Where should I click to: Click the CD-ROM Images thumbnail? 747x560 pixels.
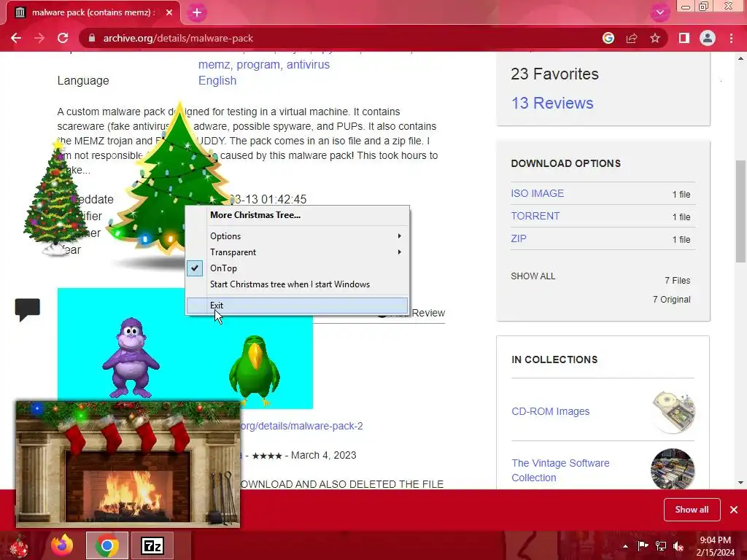click(x=673, y=411)
